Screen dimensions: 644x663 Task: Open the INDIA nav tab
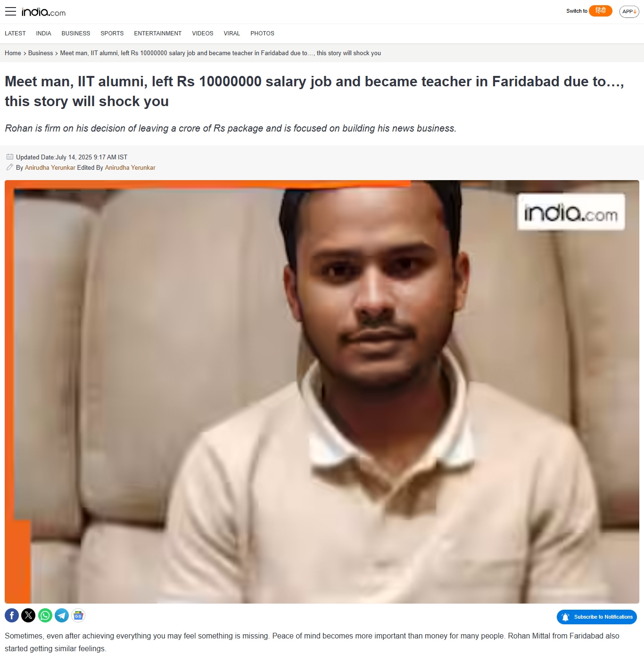point(43,33)
